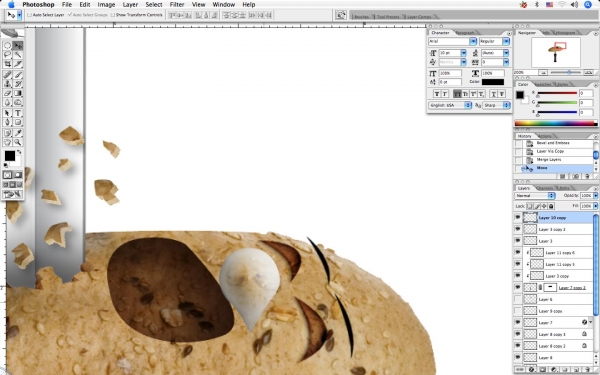Click the Create new layer icon

(576, 370)
